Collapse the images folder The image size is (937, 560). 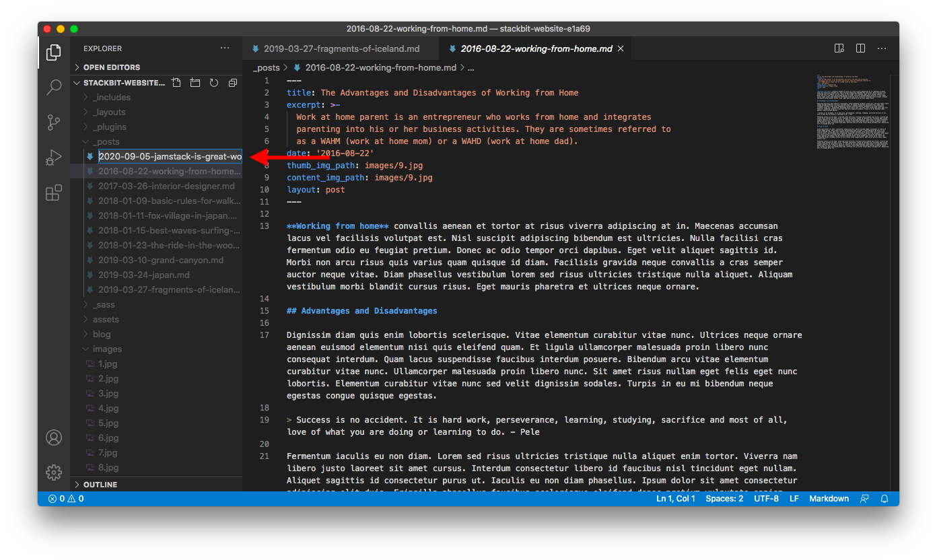(156, 349)
